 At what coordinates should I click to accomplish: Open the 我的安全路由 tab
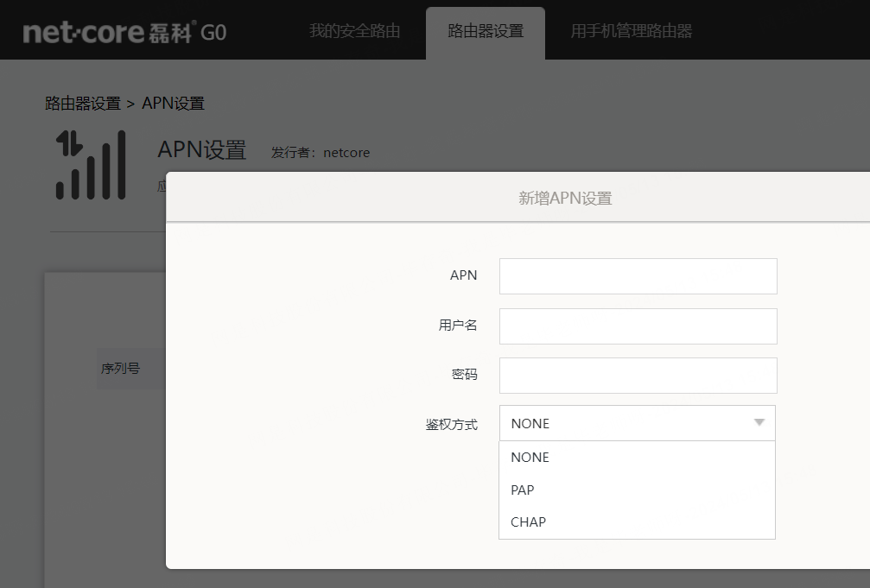tap(354, 31)
